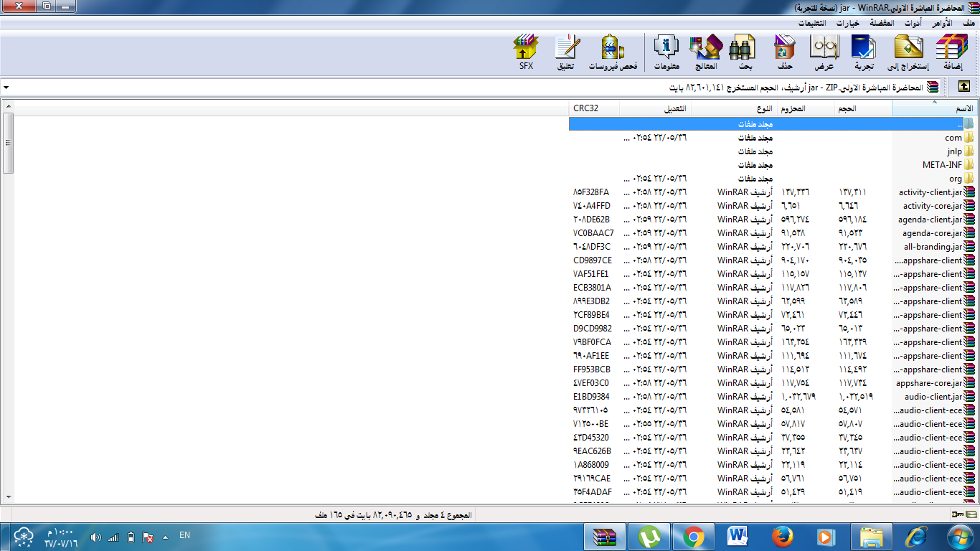This screenshot has width=980, height=551.
Task: Select the agenda-client.jar file name
Action: 931,220
